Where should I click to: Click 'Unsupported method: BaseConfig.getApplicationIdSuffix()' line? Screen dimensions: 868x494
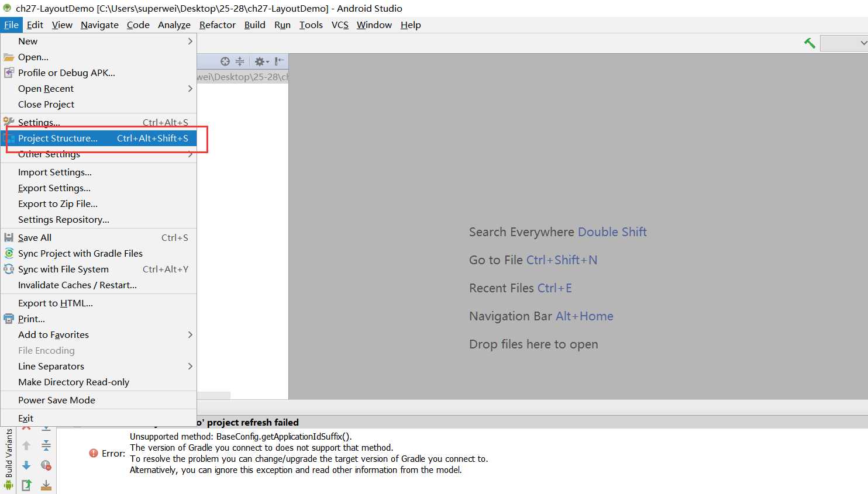pos(241,437)
